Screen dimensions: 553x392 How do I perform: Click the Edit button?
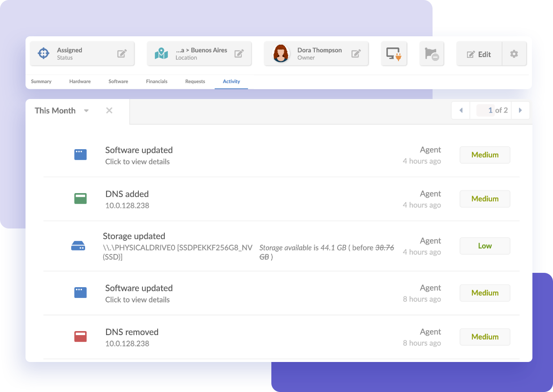pos(479,53)
